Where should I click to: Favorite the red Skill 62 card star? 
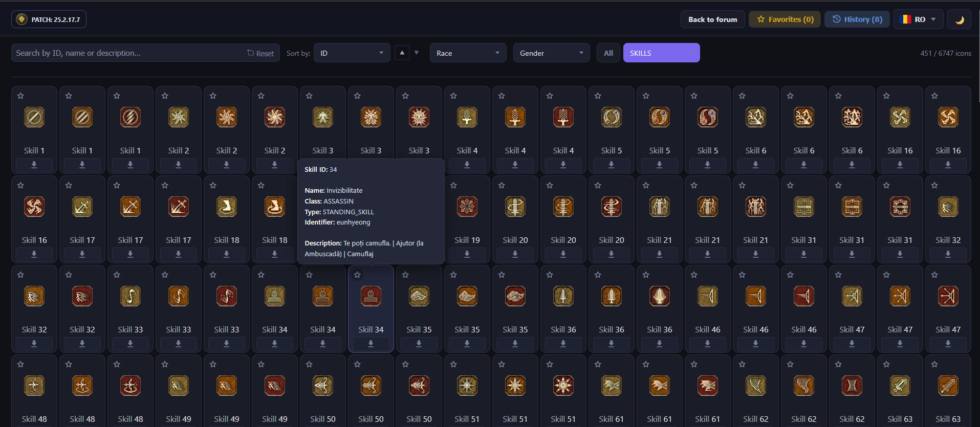pos(838,364)
